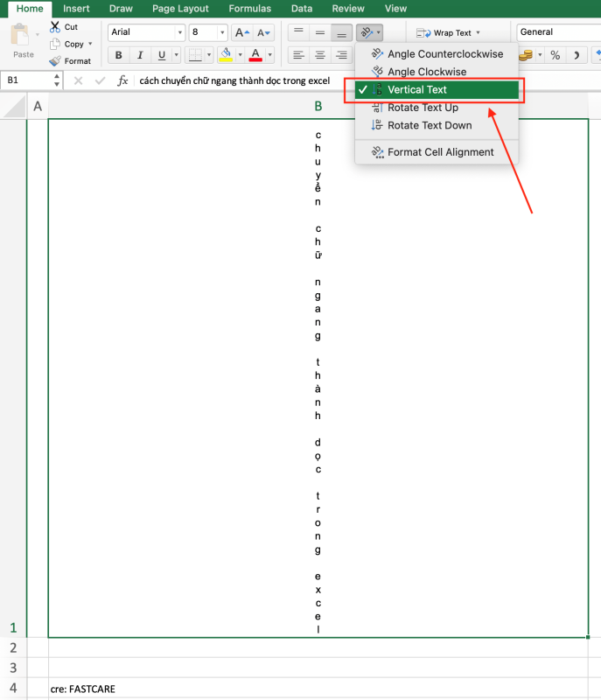
Task: Select row 3 header
Action: 13,668
